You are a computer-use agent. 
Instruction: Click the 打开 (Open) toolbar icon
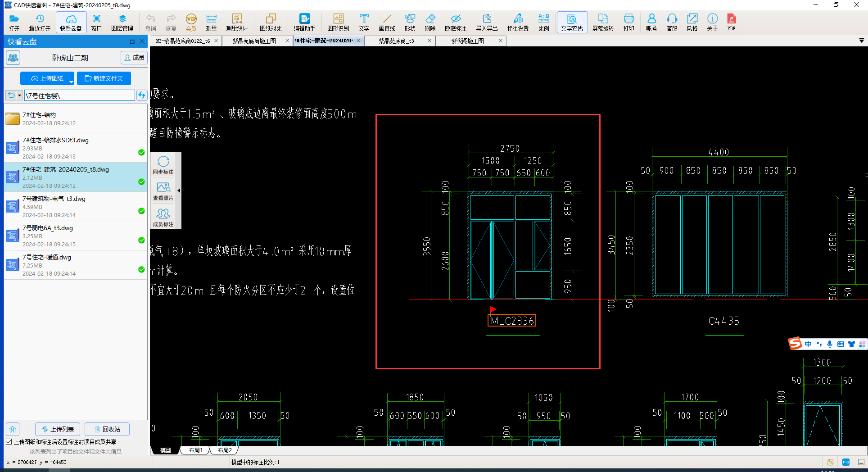click(x=14, y=23)
